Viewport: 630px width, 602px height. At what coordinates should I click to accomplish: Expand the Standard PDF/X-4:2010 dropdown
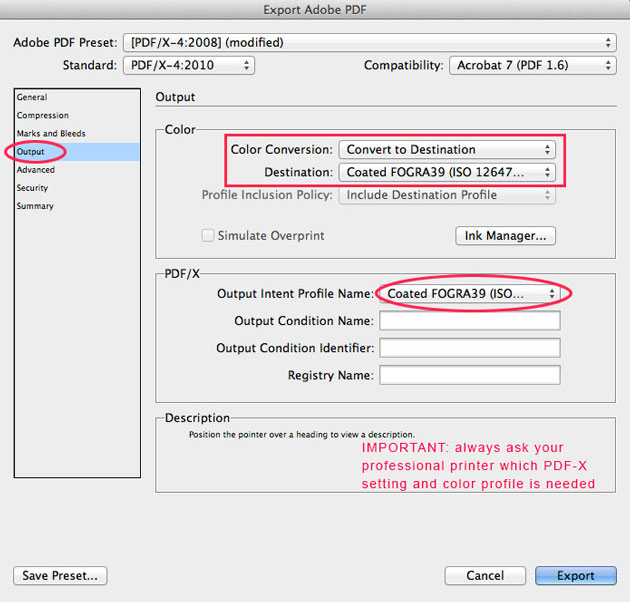pos(188,65)
